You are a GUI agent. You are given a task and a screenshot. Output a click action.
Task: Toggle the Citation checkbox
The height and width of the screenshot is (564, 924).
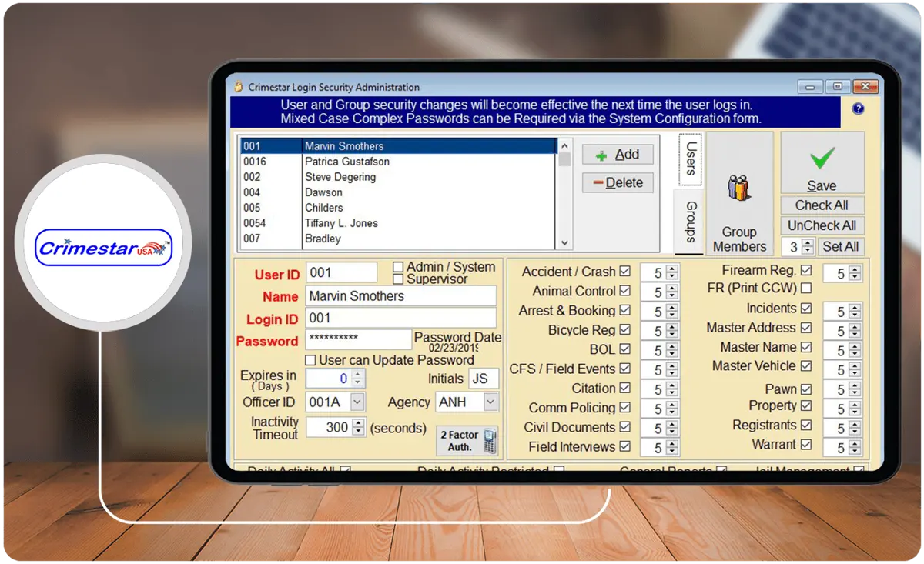tap(624, 389)
